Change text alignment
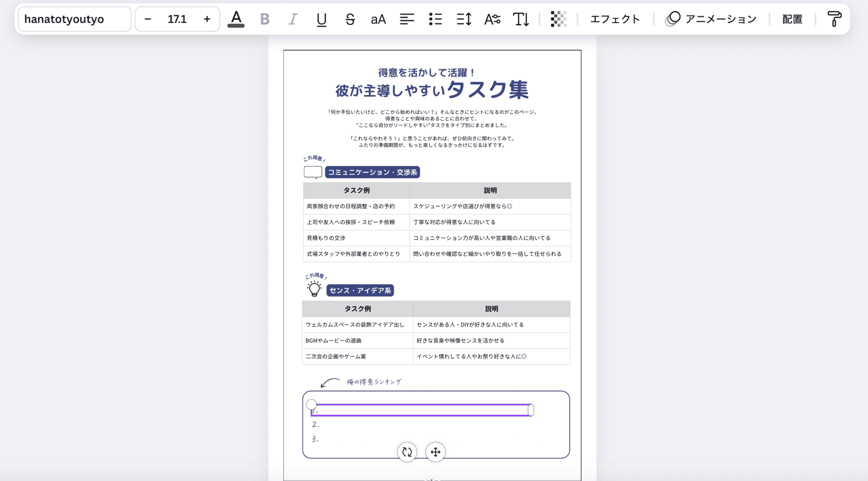The image size is (868, 481). (x=407, y=19)
